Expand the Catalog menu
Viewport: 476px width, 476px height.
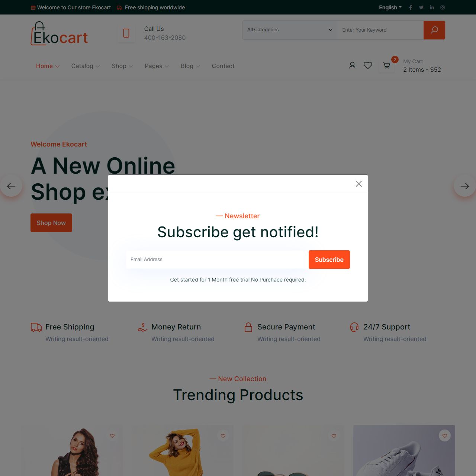[x=86, y=66]
